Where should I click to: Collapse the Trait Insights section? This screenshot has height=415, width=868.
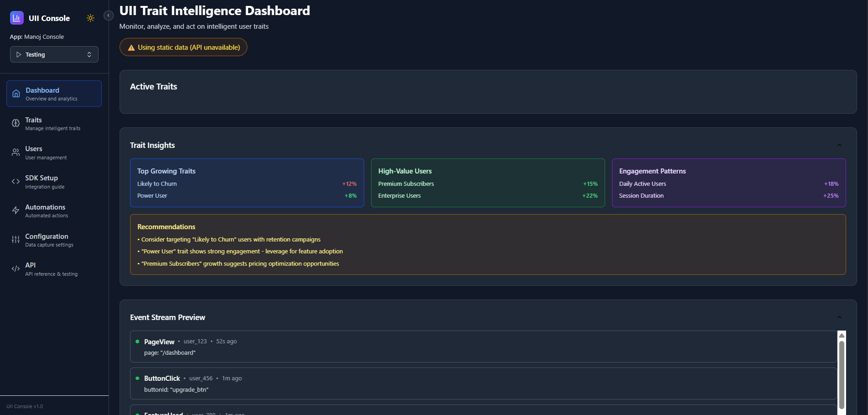point(839,145)
